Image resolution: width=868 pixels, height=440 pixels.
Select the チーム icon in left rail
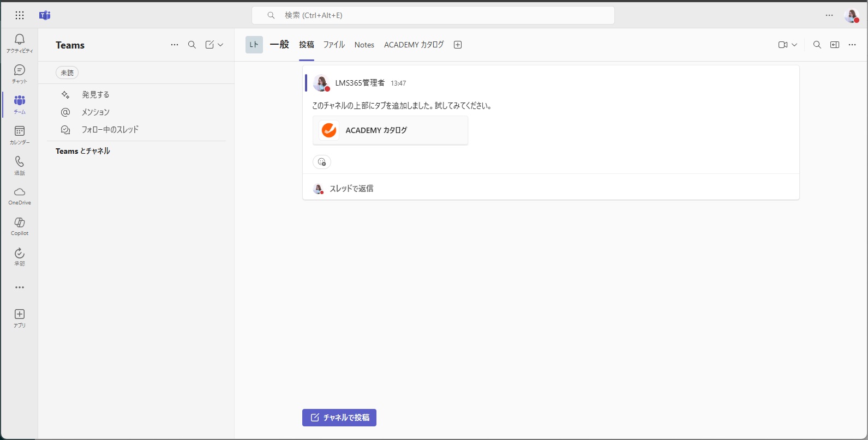click(x=20, y=105)
